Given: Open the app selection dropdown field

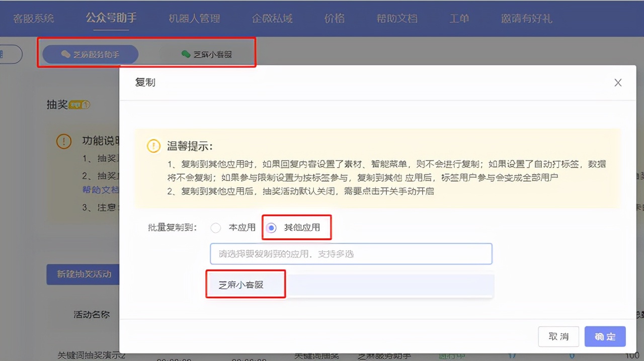Looking at the screenshot, I should 351,253.
